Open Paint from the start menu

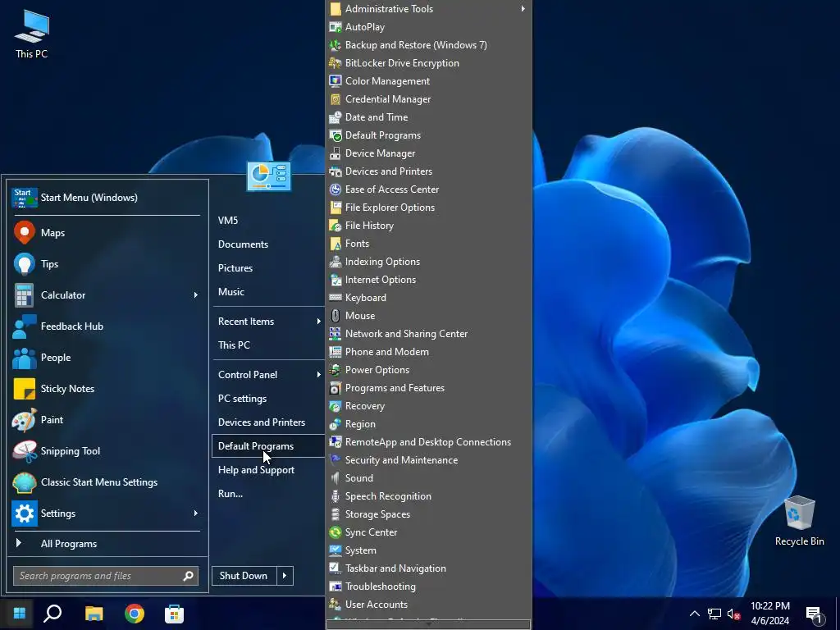tap(106, 419)
